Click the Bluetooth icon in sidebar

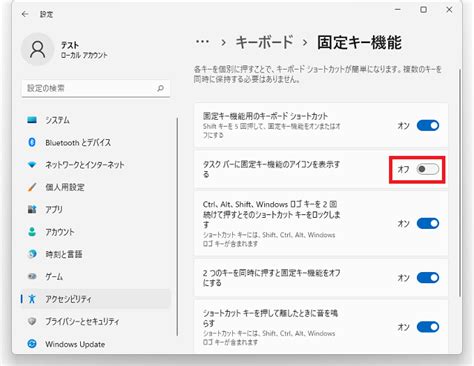32,142
